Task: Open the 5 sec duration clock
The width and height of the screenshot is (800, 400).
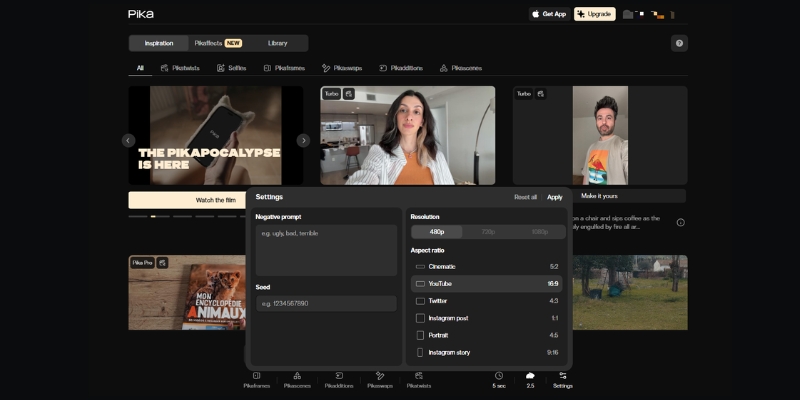Action: [x=499, y=380]
